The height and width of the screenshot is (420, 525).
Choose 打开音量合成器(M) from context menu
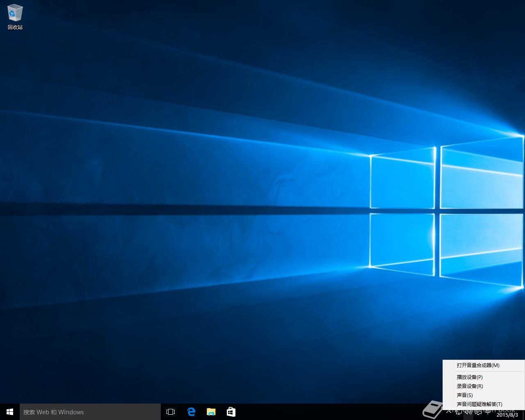click(484, 365)
